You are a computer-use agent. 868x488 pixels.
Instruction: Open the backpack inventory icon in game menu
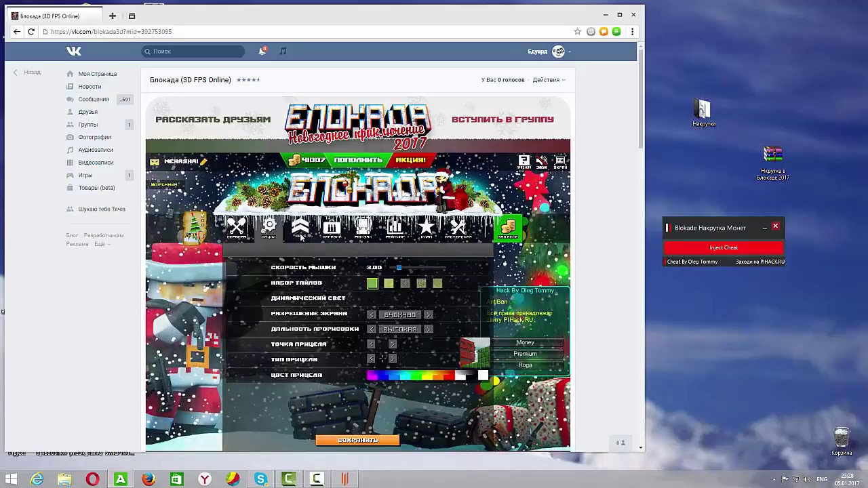pyautogui.click(x=363, y=228)
